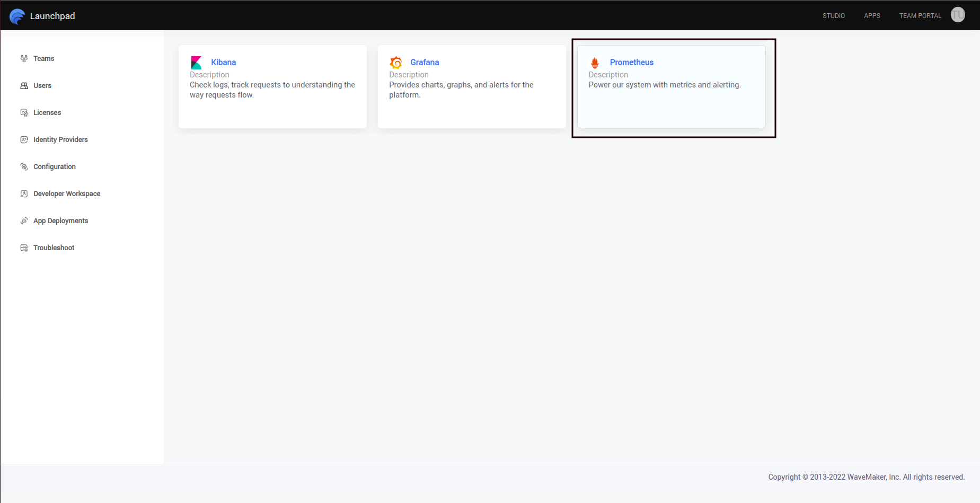The height and width of the screenshot is (503, 980).
Task: Click the Troubleshoot sidebar icon
Action: pos(24,248)
